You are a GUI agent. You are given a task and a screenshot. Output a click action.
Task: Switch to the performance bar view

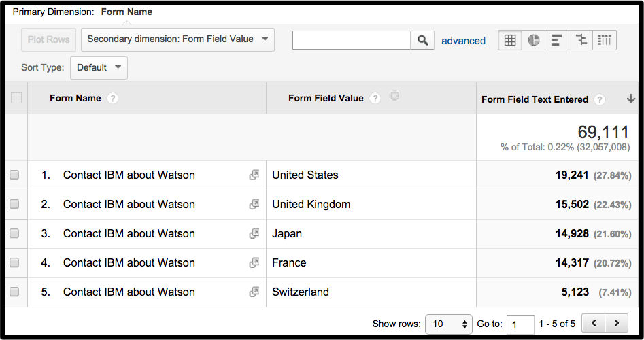point(557,40)
